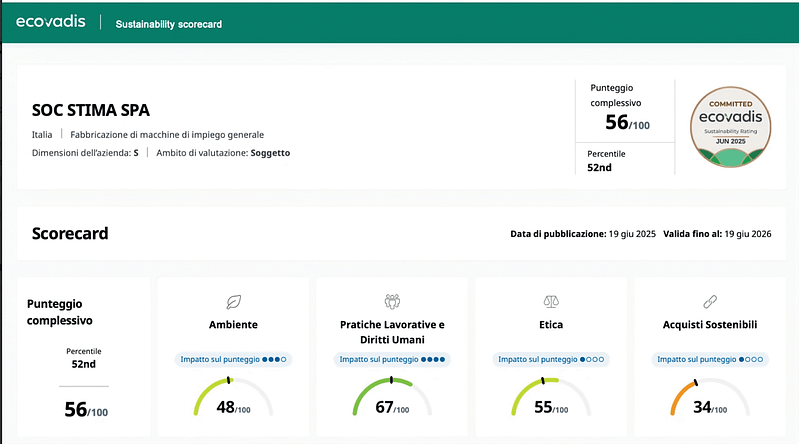799x444 pixels.
Task: Click the SOC STIMA SPA company name
Action: (91, 110)
